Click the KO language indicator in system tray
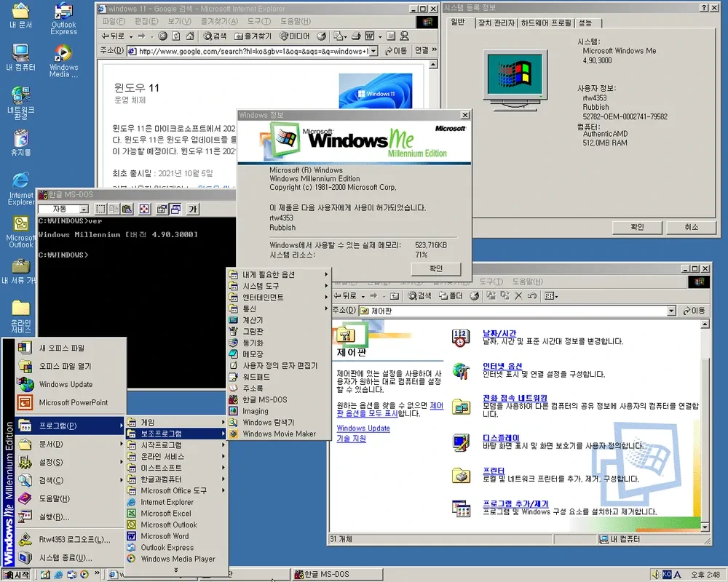Image resolution: width=728 pixels, height=582 pixels. (x=667, y=575)
